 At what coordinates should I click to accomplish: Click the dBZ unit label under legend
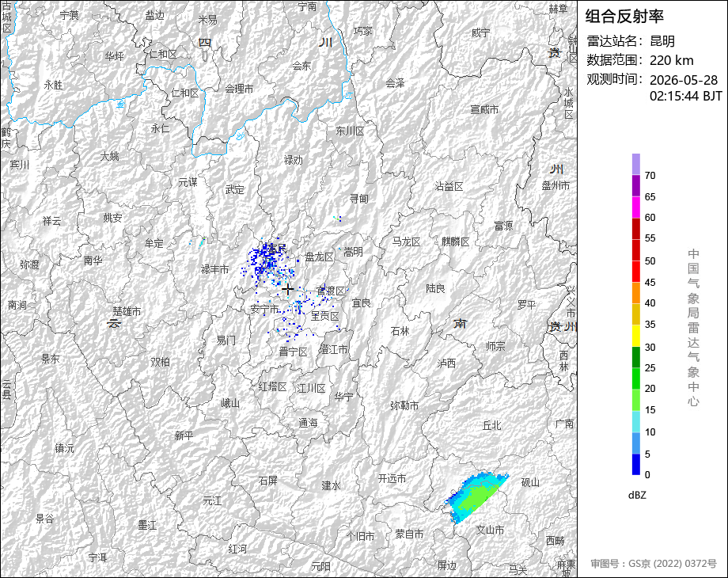[637, 495]
